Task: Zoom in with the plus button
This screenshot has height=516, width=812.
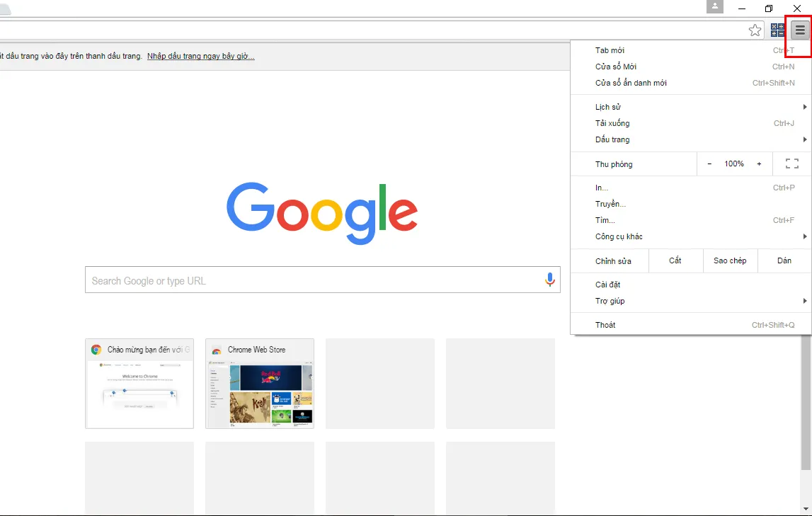Action: point(759,164)
